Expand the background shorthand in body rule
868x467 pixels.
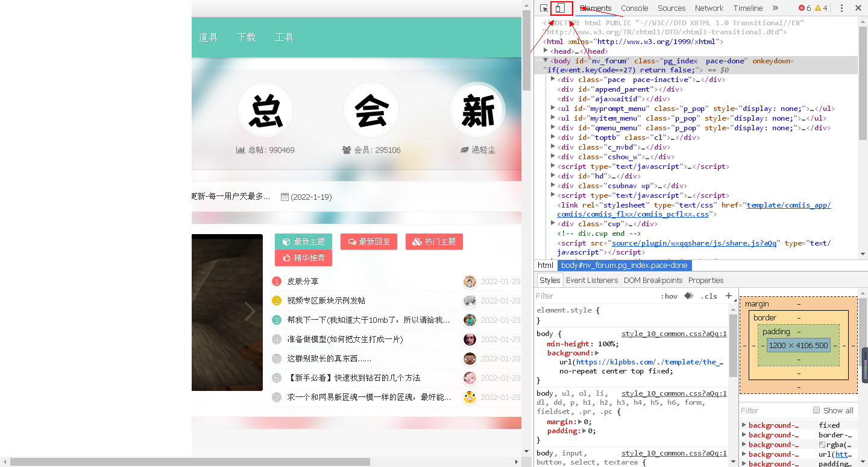pyautogui.click(x=597, y=353)
